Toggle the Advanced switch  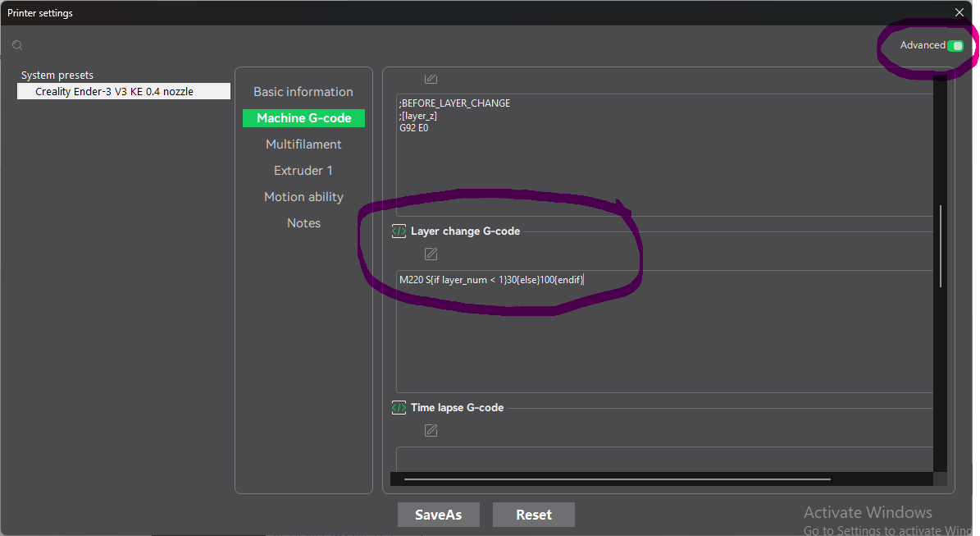(955, 46)
